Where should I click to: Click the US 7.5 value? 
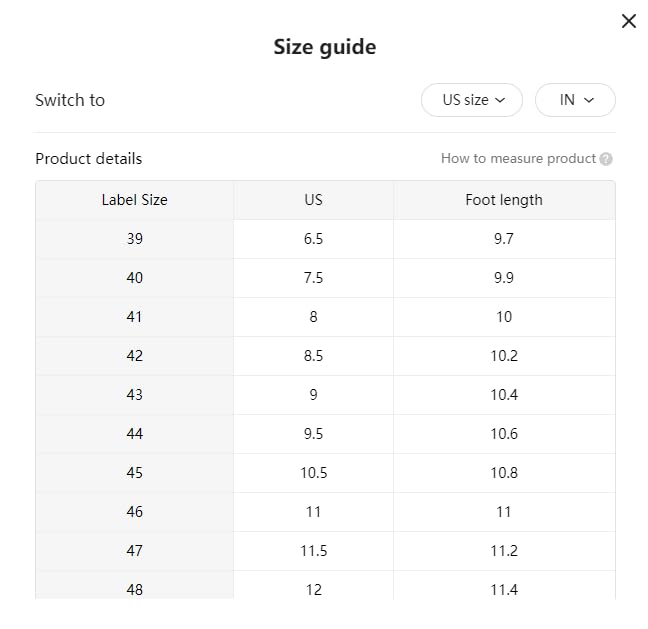pyautogui.click(x=313, y=278)
